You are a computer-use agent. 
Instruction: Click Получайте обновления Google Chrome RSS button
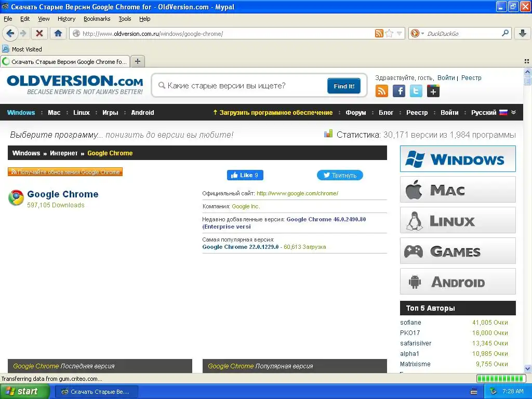click(65, 172)
